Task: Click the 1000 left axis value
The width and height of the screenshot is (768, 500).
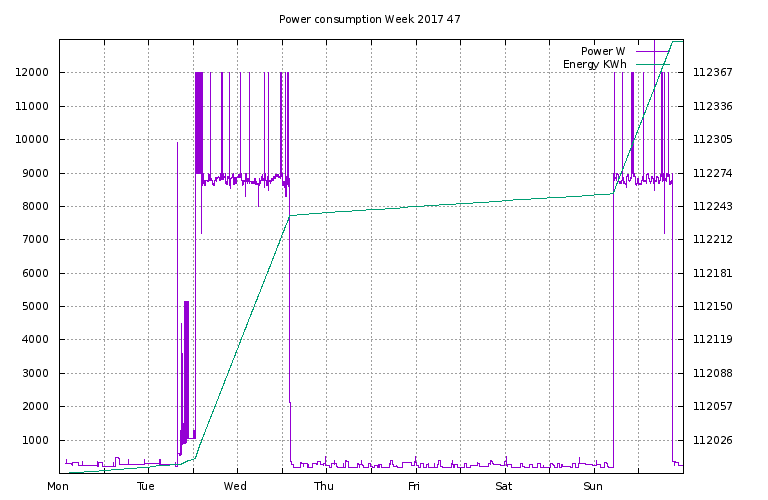Action: pyautogui.click(x=35, y=440)
